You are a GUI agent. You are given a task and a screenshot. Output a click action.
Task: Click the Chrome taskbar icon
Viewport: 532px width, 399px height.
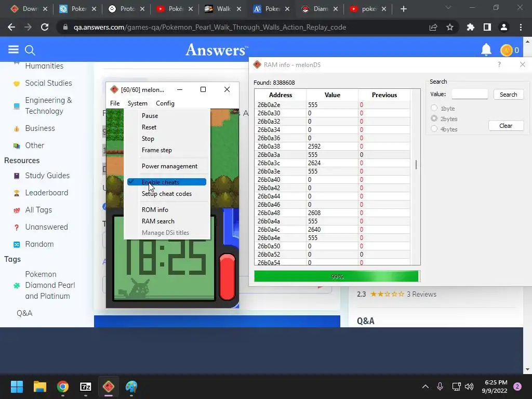pyautogui.click(x=63, y=387)
